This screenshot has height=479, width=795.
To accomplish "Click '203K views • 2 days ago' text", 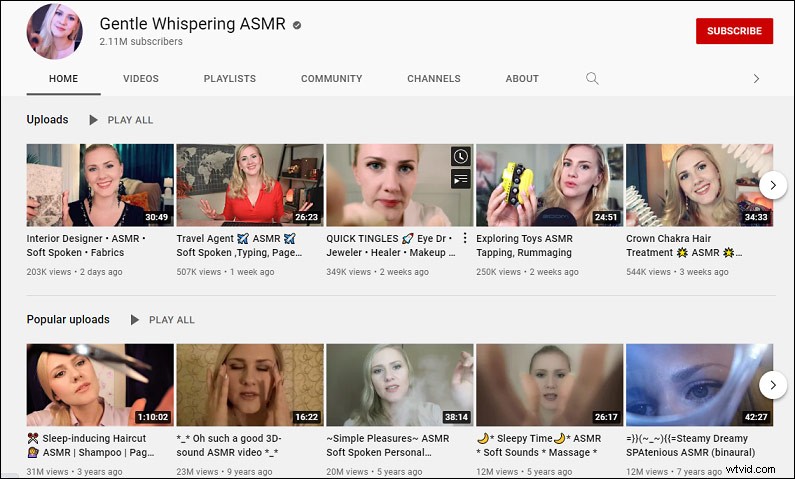I will (x=75, y=272).
